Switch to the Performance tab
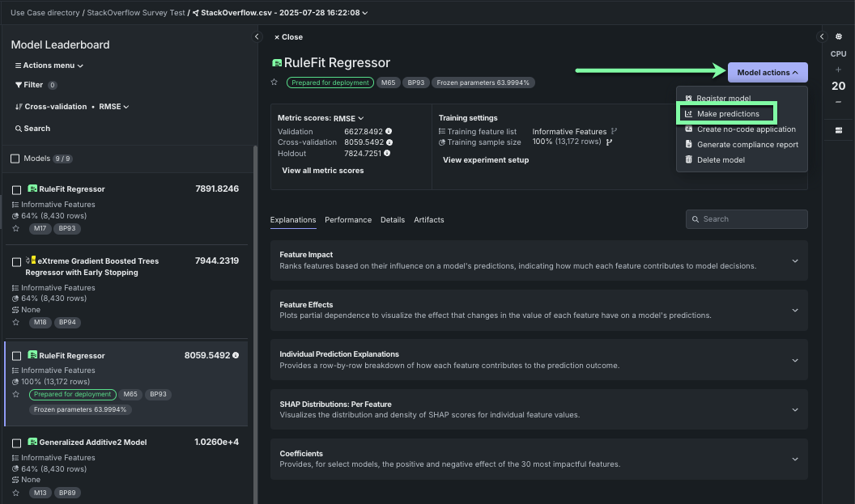855x504 pixels. coord(348,219)
